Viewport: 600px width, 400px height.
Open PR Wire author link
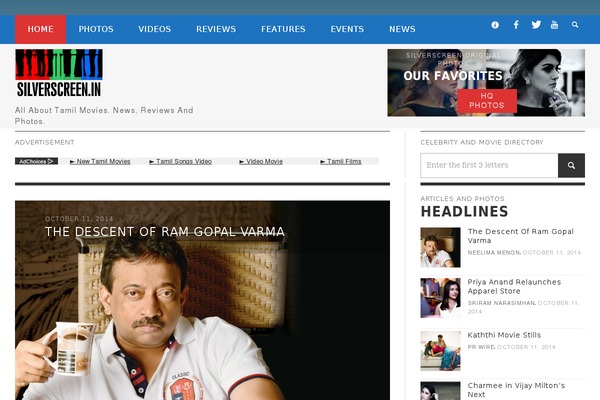tap(481, 347)
